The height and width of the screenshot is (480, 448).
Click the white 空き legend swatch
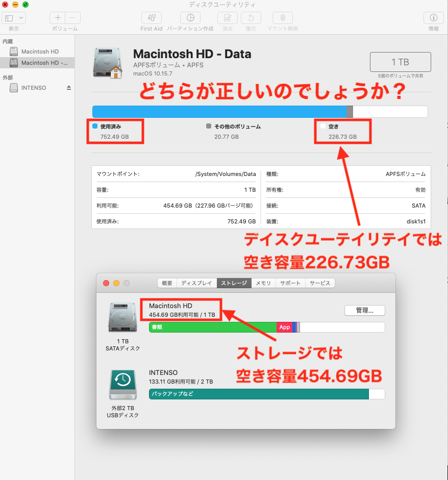(323, 126)
